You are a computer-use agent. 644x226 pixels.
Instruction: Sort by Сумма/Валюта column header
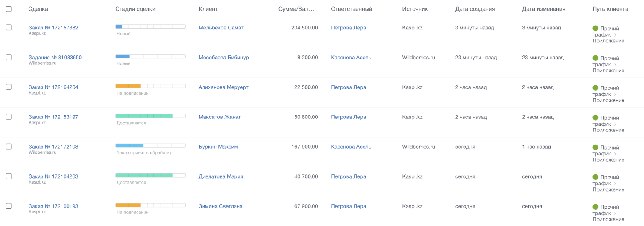pos(296,9)
